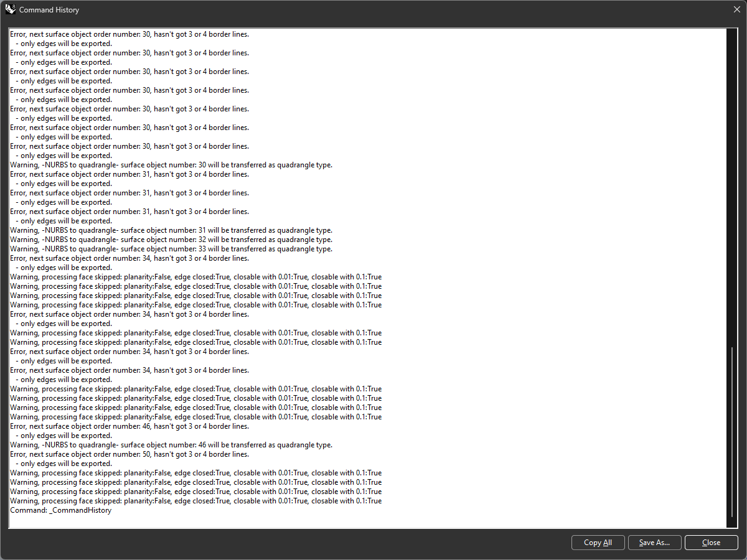Select the NURBS warning for surface number 33

coord(171,249)
